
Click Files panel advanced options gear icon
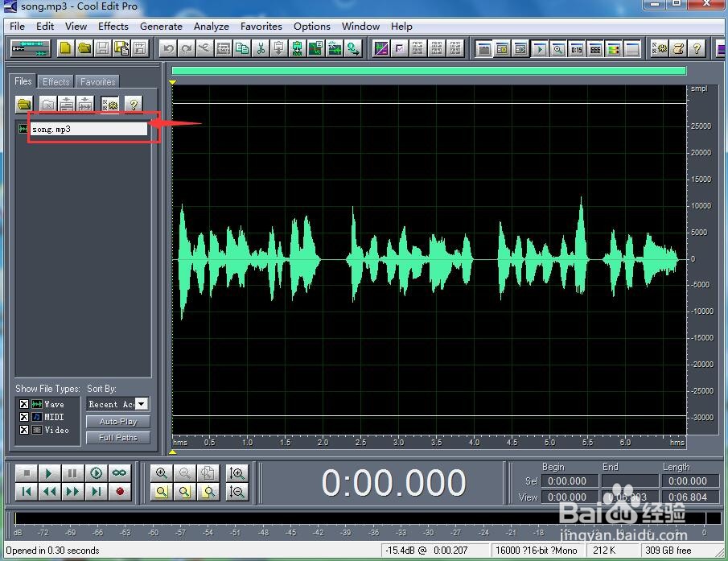tap(110, 104)
